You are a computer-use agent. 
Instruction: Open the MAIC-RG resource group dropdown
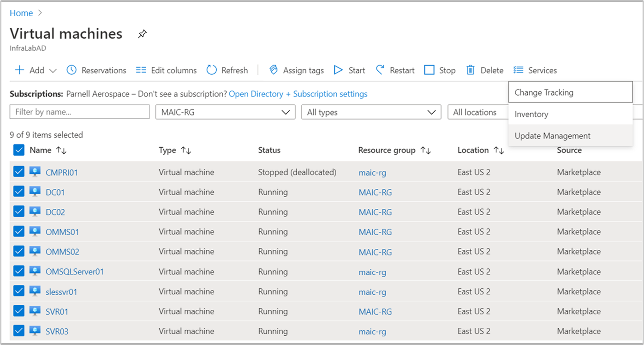point(225,112)
